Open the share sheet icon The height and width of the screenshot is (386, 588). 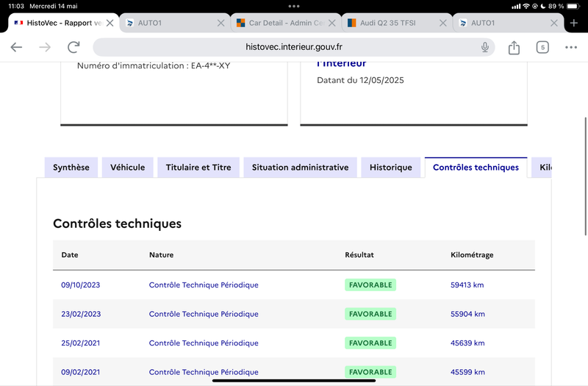click(514, 47)
